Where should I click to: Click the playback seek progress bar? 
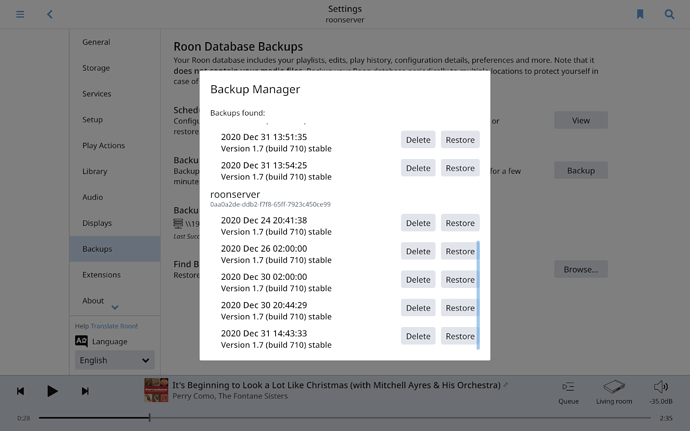coord(345,417)
